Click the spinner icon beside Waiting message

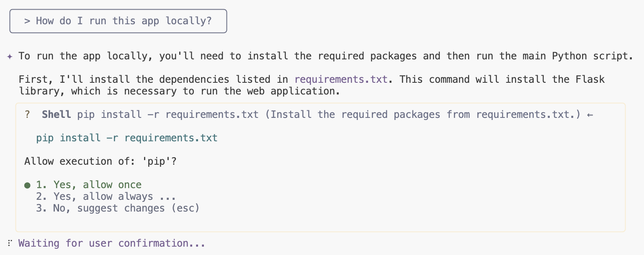point(9,243)
